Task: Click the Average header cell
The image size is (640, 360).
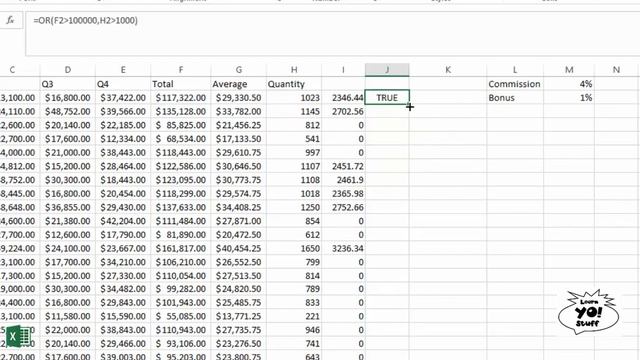Action: click(x=238, y=84)
